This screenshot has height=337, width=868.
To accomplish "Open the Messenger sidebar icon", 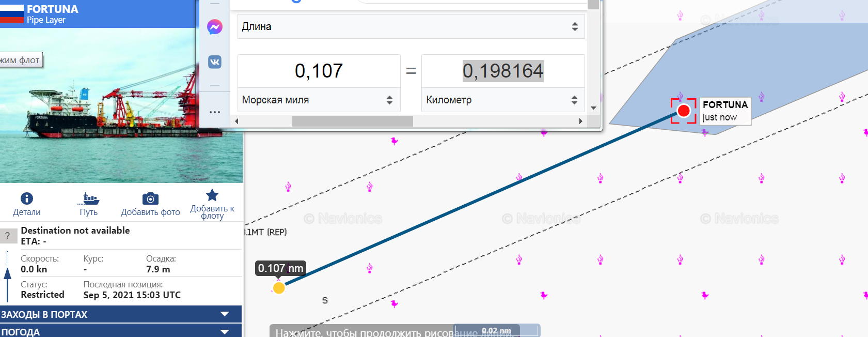I will click(215, 27).
